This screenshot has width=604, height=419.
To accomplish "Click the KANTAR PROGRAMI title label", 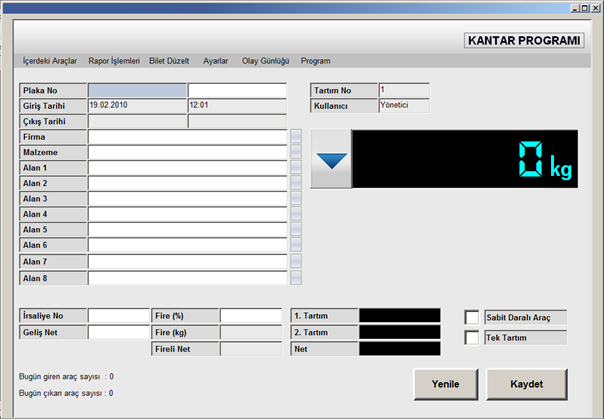I will (x=524, y=40).
